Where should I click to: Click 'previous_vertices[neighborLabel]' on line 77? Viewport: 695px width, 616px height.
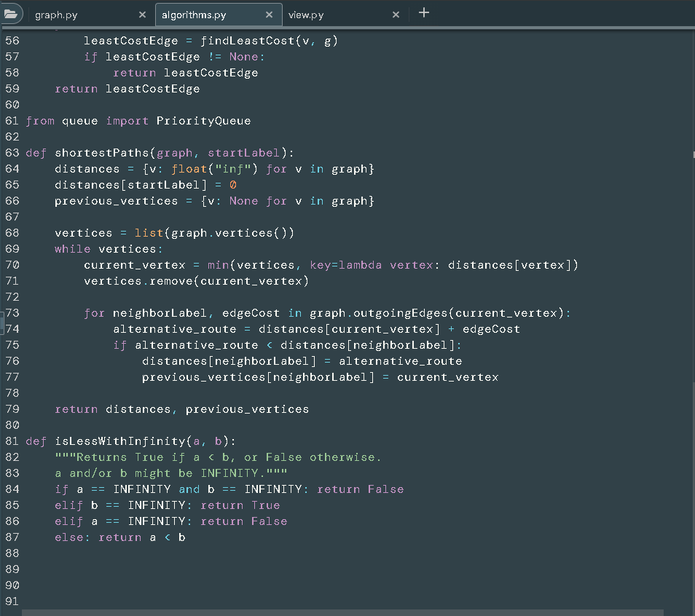258,377
